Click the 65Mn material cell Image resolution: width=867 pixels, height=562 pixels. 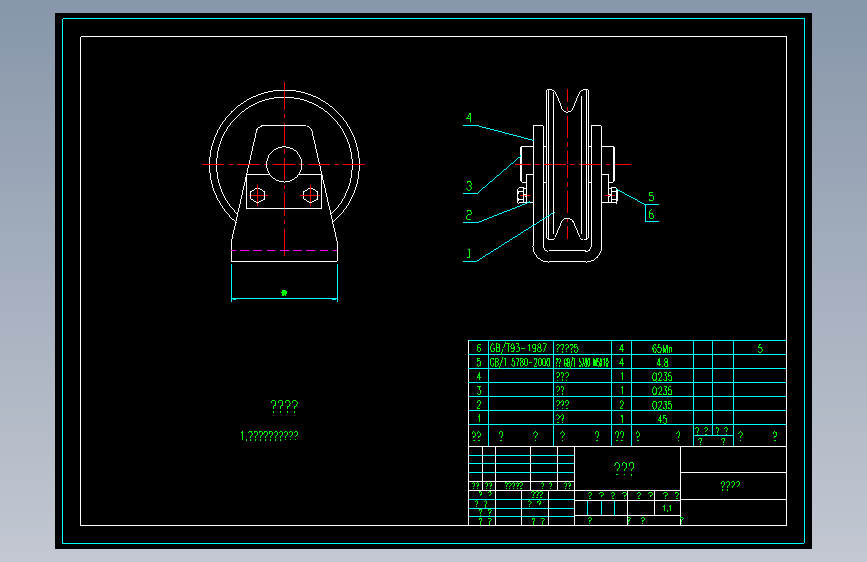662,348
